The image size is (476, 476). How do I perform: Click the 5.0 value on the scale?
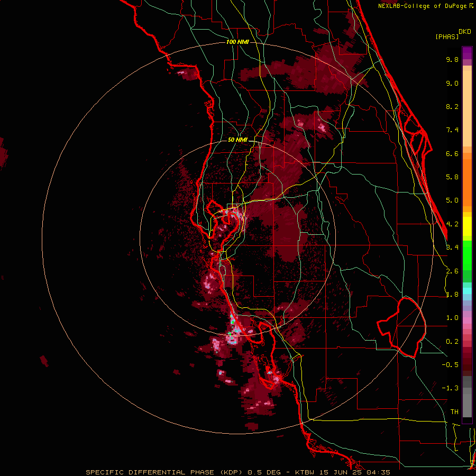[452, 200]
